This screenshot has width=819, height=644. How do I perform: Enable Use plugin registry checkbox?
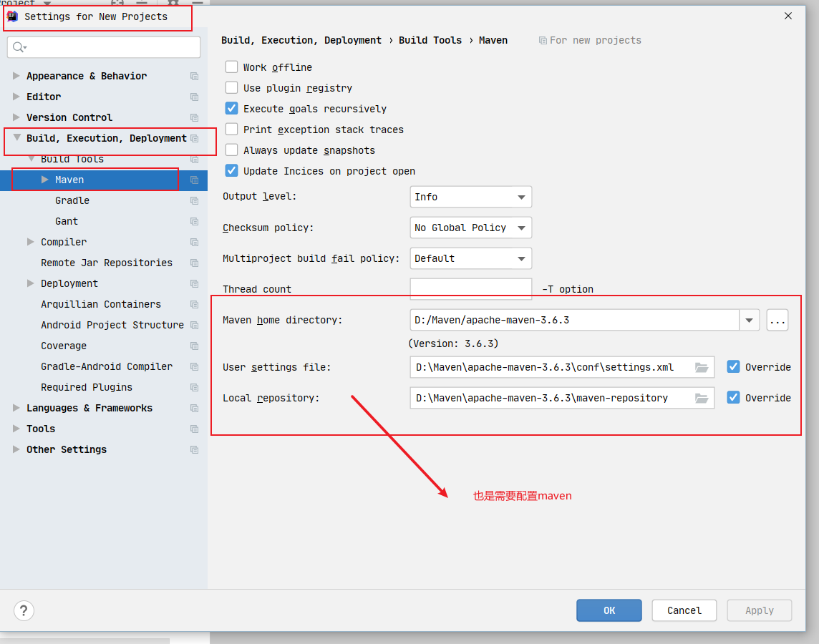coord(231,88)
